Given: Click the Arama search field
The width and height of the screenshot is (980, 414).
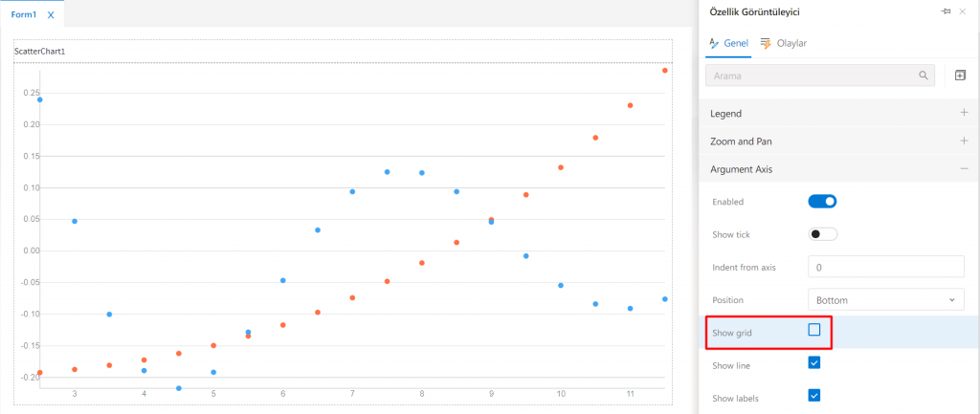Looking at the screenshot, I should tap(820, 76).
